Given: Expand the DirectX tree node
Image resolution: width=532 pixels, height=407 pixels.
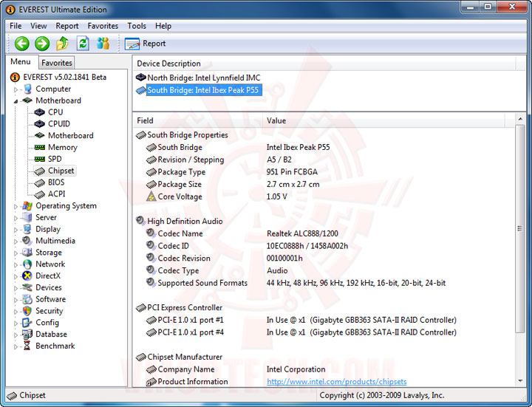Looking at the screenshot, I should pyautogui.click(x=16, y=276).
